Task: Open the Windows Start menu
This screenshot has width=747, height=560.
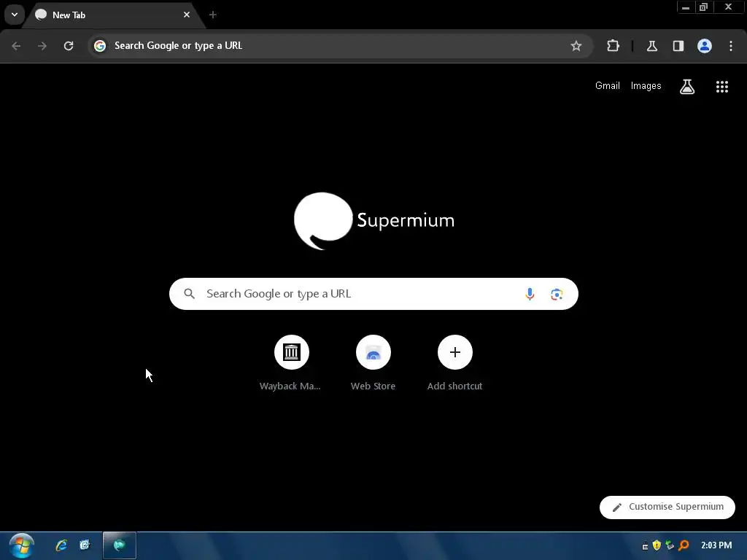Action: (21, 545)
